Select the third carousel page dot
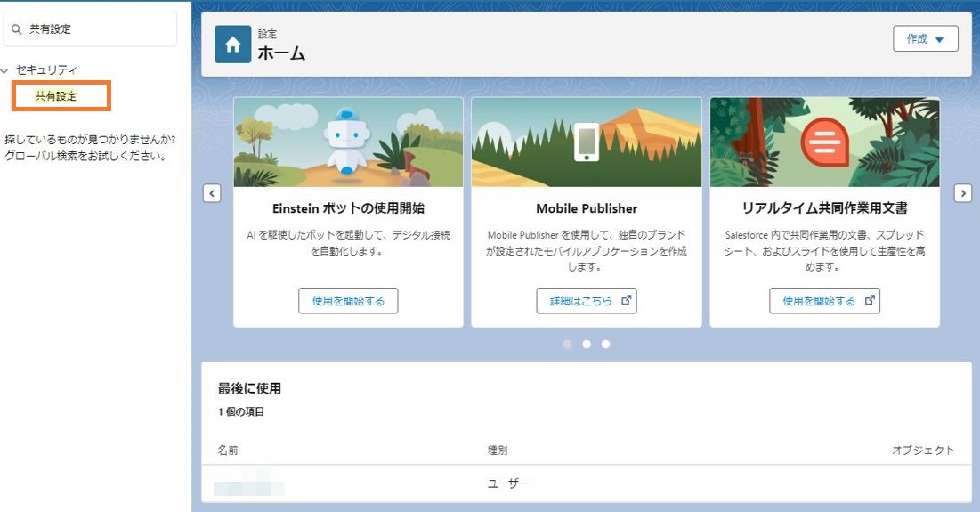Screen dimensions: 980x512 pyautogui.click(x=605, y=344)
